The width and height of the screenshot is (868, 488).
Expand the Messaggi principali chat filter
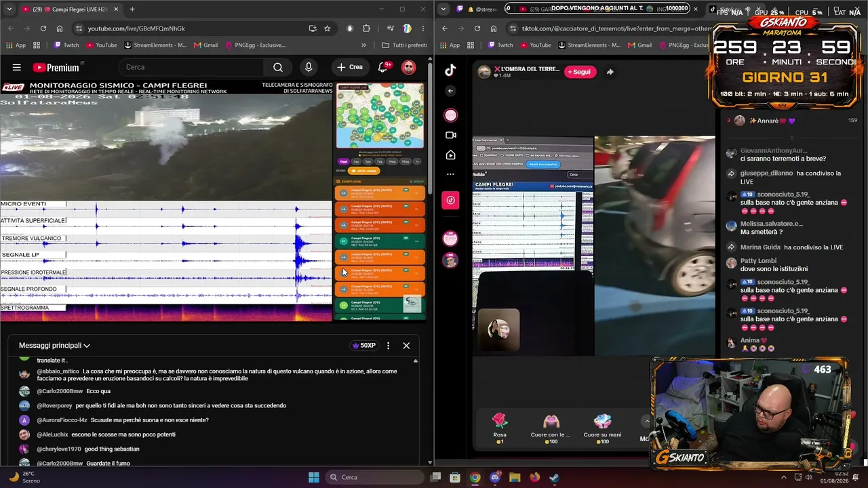tap(54, 346)
